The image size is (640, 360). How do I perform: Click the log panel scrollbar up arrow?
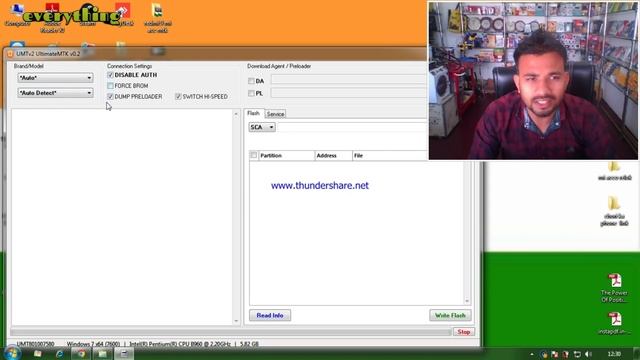(x=236, y=114)
